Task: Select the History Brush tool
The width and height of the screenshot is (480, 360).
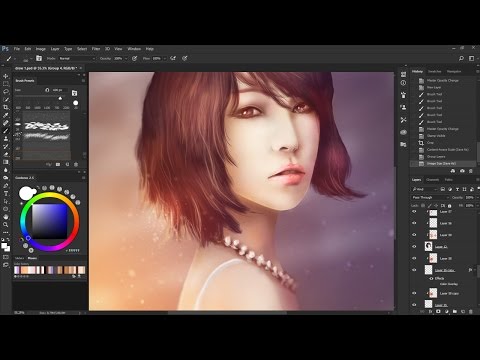Action: coord(6,147)
